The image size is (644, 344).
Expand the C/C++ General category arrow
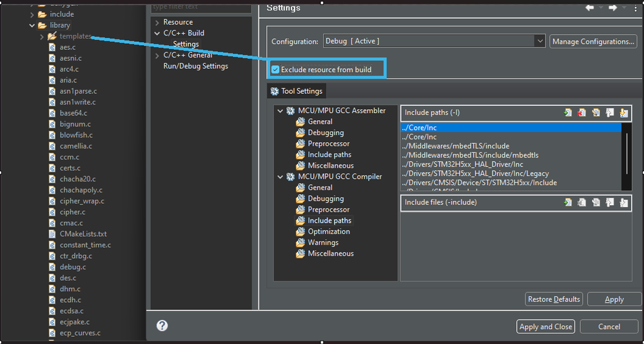coord(157,55)
